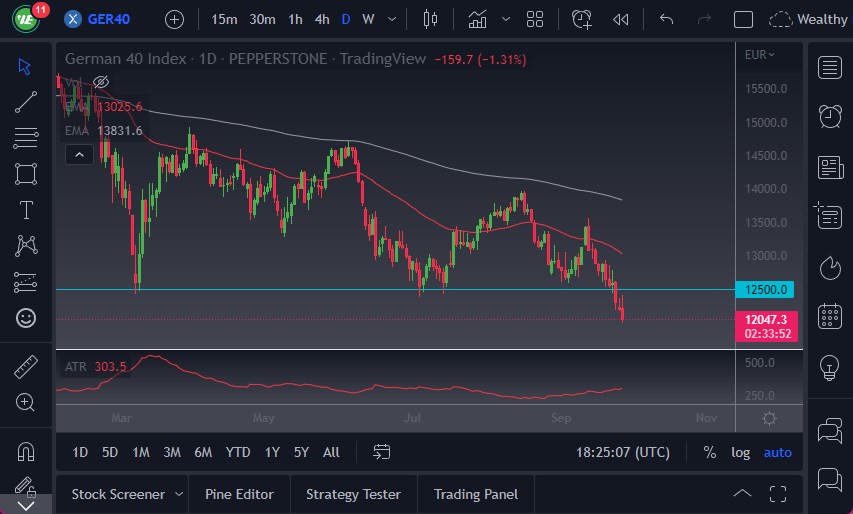Open chart settings gear icon
Viewport: 853px width, 514px height.
pyautogui.click(x=769, y=418)
